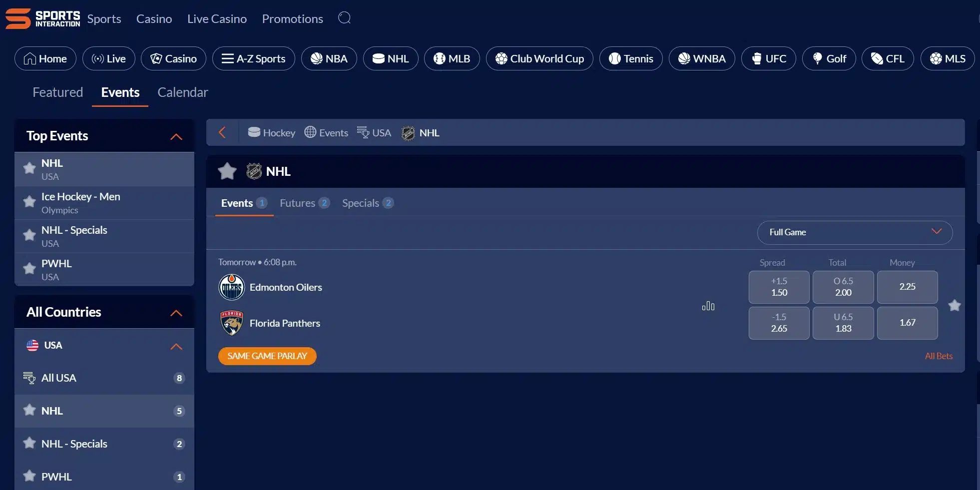The width and height of the screenshot is (980, 490).
Task: Open the All Bets link
Action: point(939,356)
